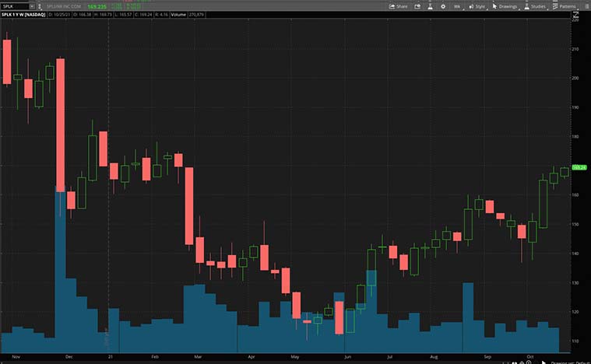The height and width of the screenshot is (364, 591).
Task: Click the 'Oct' time axis label
Action: click(x=530, y=356)
